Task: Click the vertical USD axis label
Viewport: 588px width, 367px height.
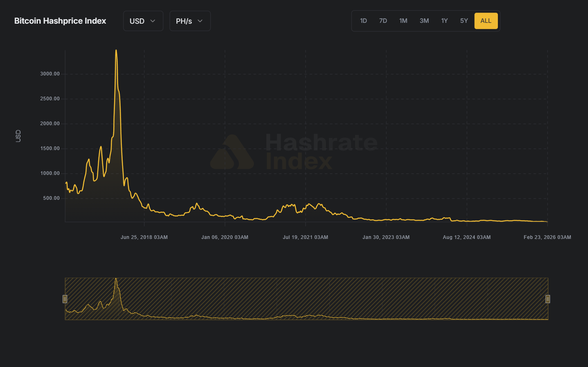Action: (18, 136)
